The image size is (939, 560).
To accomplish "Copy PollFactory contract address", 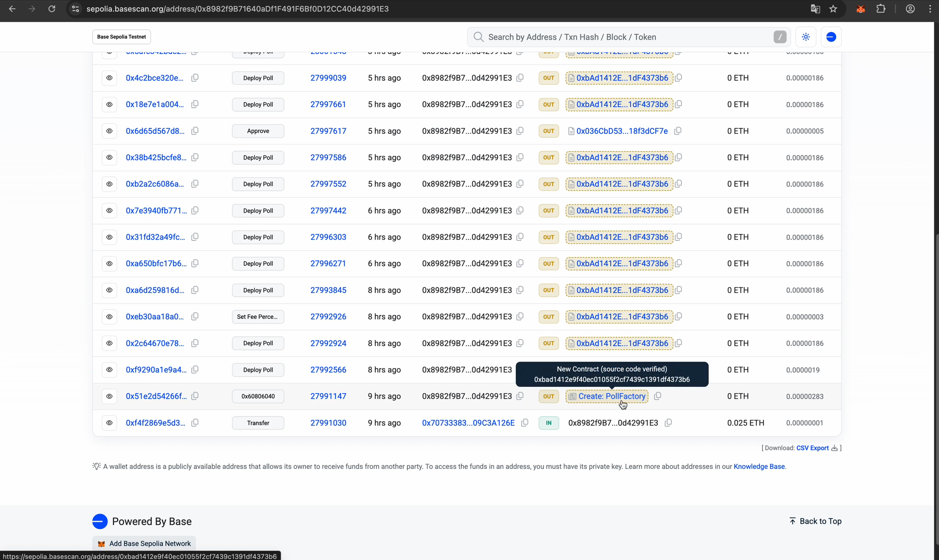I will [657, 396].
